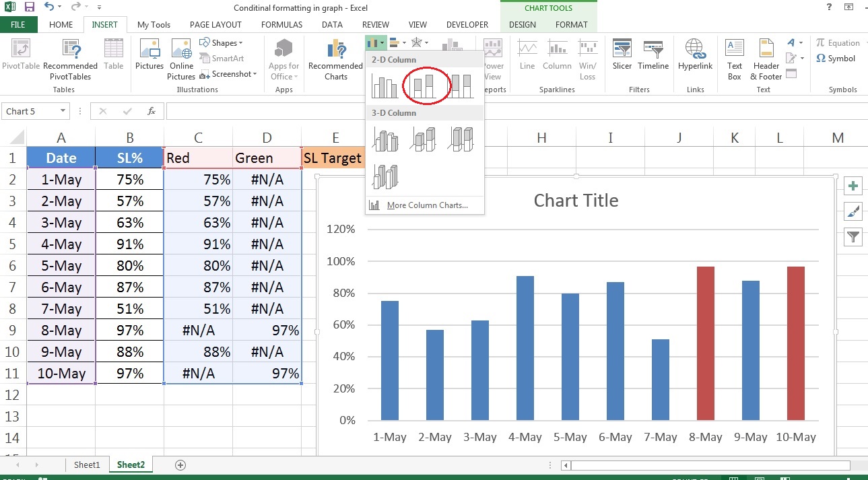Select the circled Stacked Column chart type
The image size is (868, 480).
click(x=426, y=84)
